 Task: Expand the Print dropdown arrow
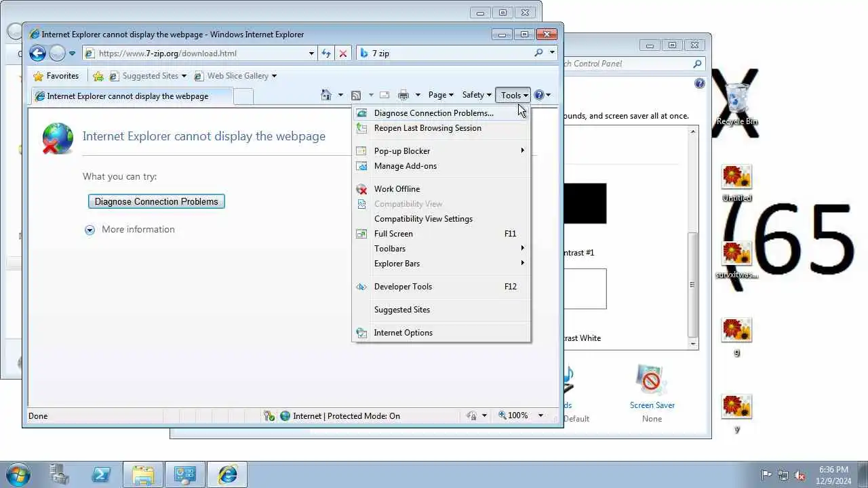click(x=418, y=96)
